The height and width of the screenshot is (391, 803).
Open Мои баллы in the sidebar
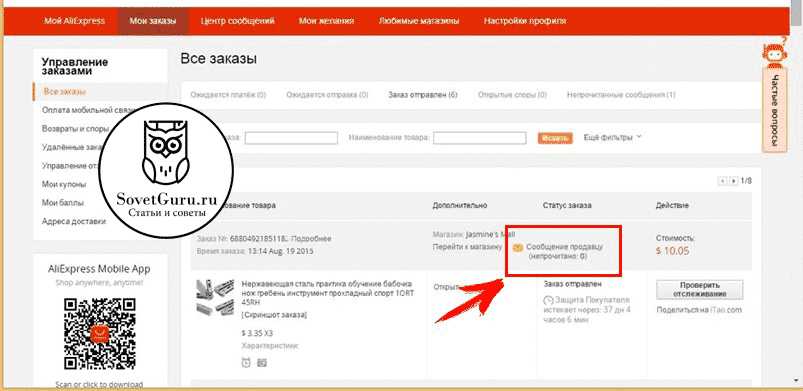coord(62,202)
